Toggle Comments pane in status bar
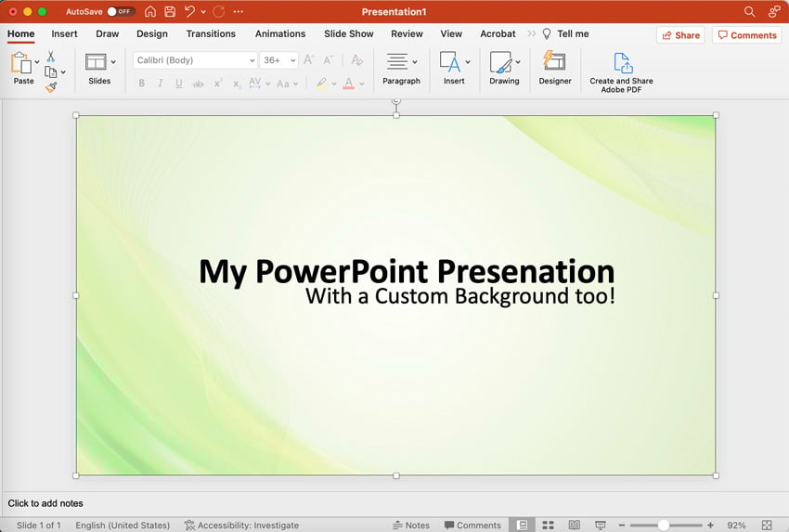This screenshot has height=532, width=789. click(472, 526)
